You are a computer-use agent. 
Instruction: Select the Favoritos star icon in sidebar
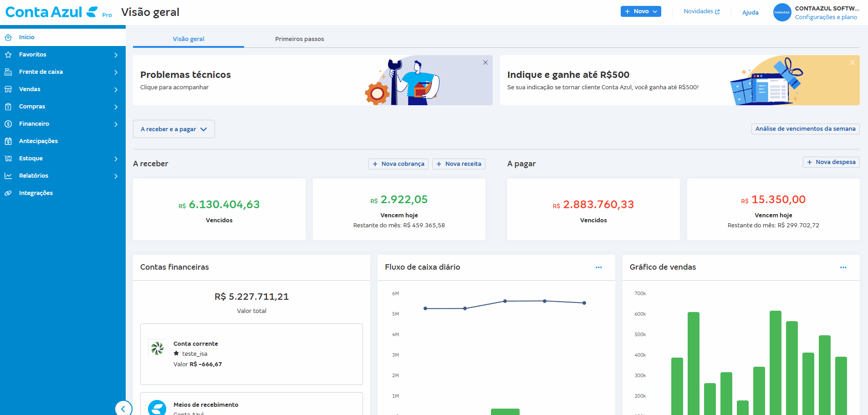point(8,54)
